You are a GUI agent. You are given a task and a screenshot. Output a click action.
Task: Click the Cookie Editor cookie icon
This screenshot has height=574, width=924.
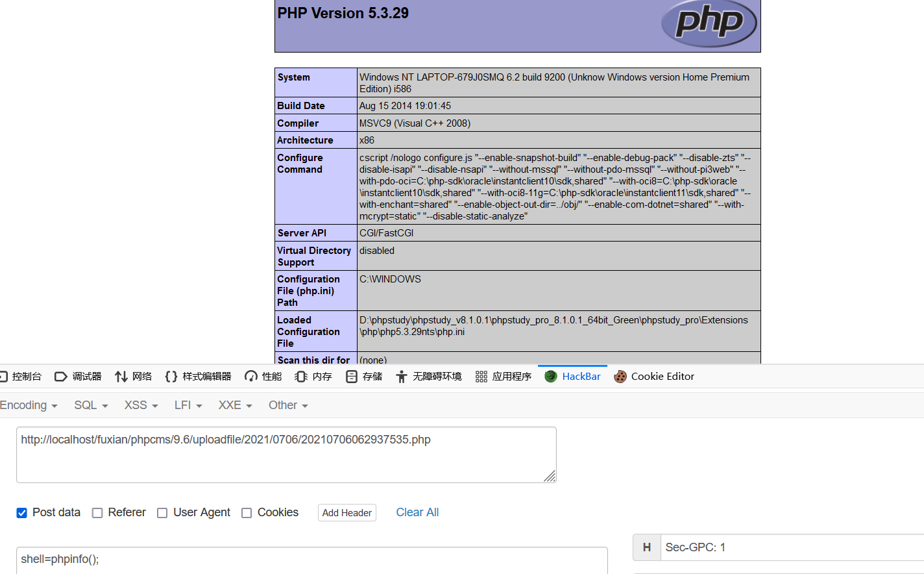point(620,377)
